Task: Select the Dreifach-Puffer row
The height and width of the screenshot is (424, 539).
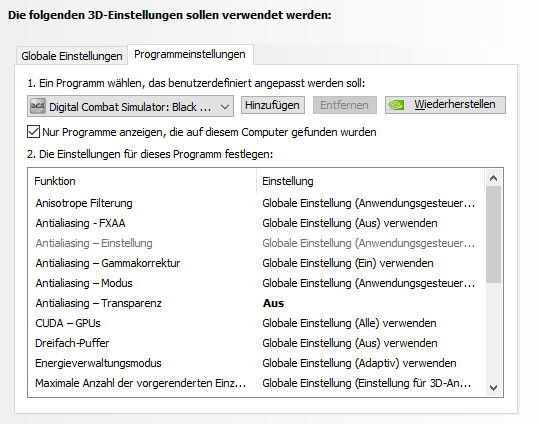Action: coord(256,343)
